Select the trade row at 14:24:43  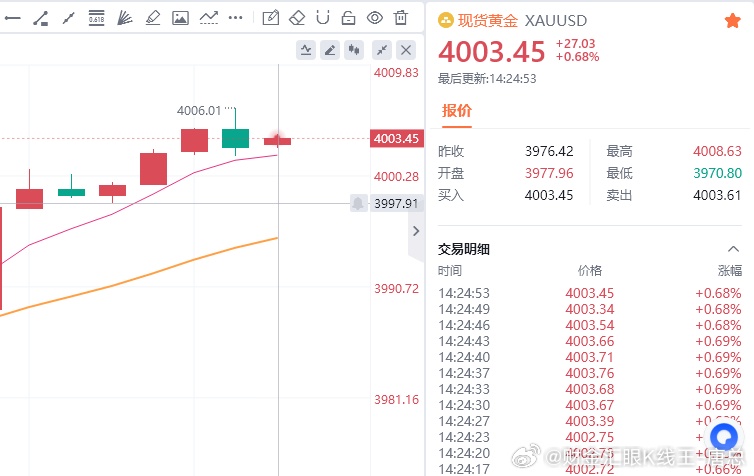590,341
